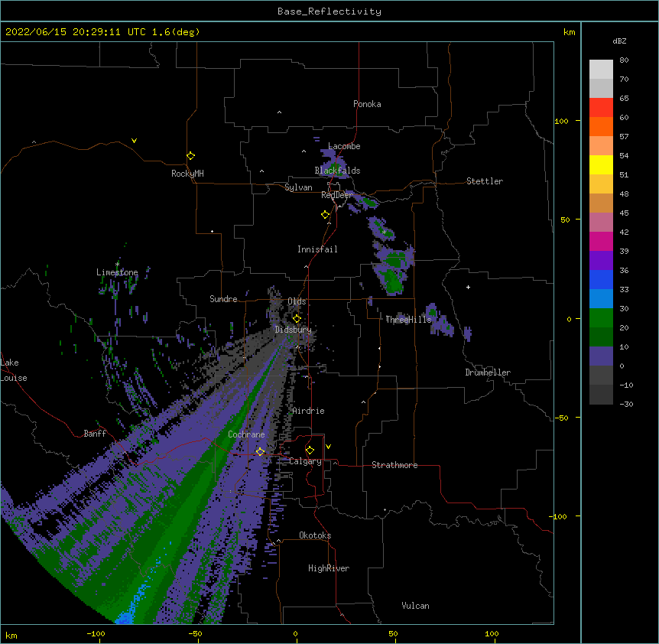This screenshot has width=659, height=644.
Task: Click the HighRiver label
Action: [329, 568]
